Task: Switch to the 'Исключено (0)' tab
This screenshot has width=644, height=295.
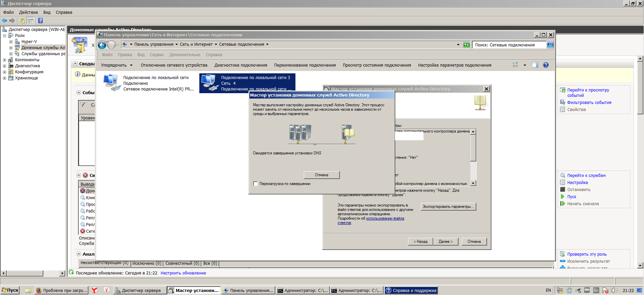Action: pyautogui.click(x=147, y=263)
